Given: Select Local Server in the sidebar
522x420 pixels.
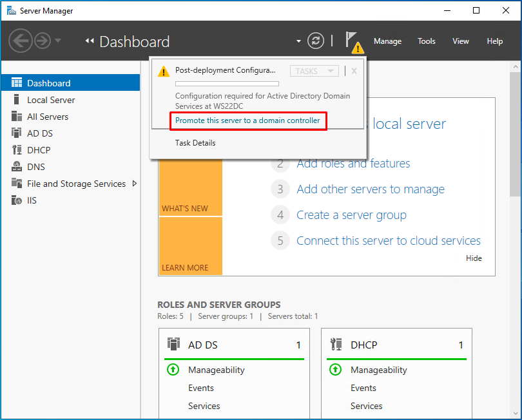Looking at the screenshot, I should pos(71,100).
